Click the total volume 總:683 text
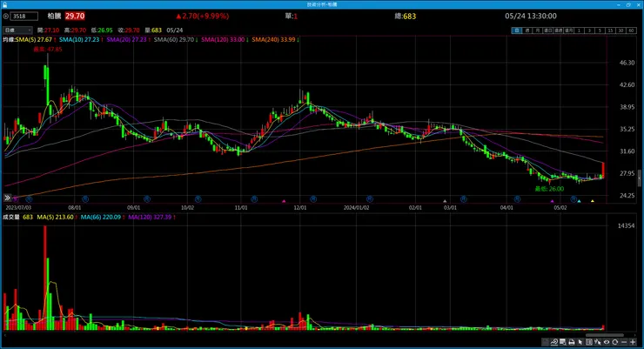Image resolution: width=644 pixels, height=349 pixels. pyautogui.click(x=406, y=16)
